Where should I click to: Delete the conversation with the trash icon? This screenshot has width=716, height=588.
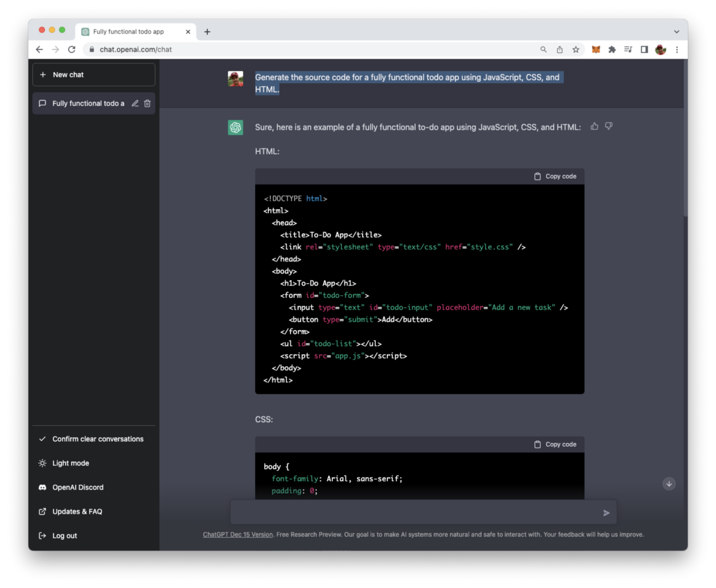[147, 103]
